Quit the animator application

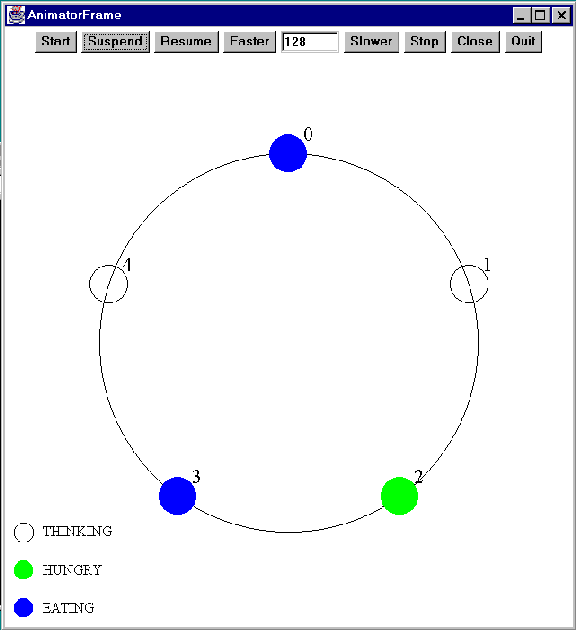[523, 42]
